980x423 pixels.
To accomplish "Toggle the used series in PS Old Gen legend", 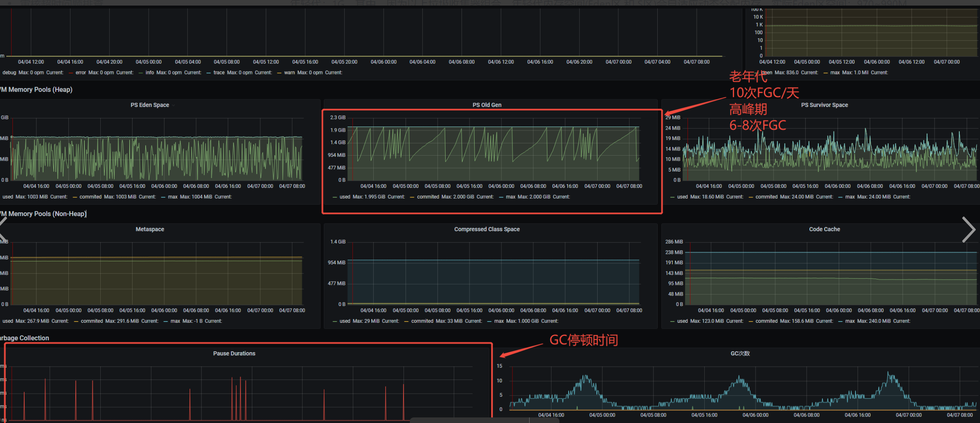I will click(x=345, y=197).
